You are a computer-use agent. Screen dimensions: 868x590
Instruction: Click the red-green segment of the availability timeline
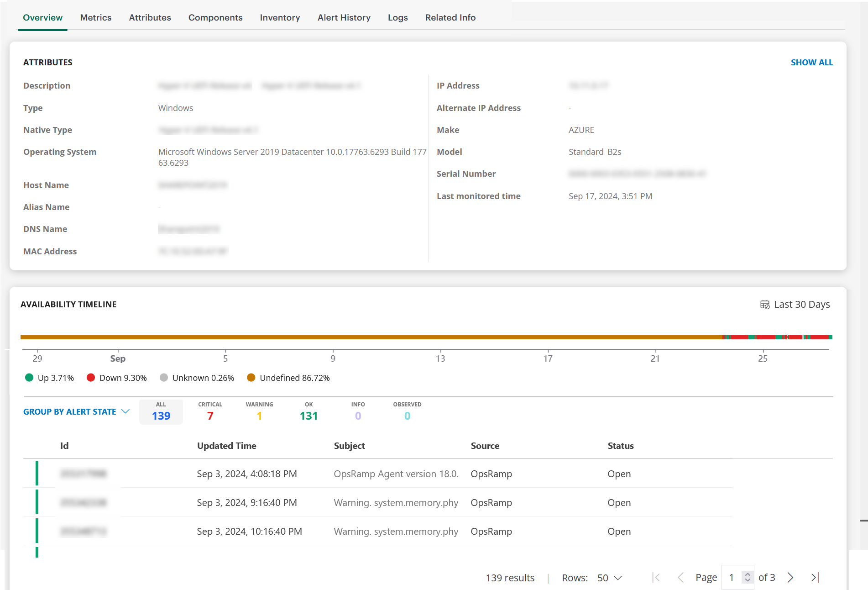point(777,337)
